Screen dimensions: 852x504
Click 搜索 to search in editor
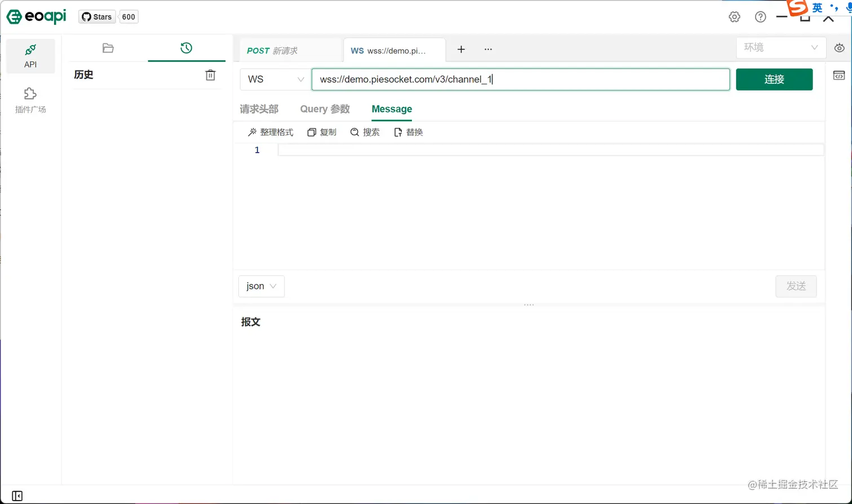[x=365, y=132]
